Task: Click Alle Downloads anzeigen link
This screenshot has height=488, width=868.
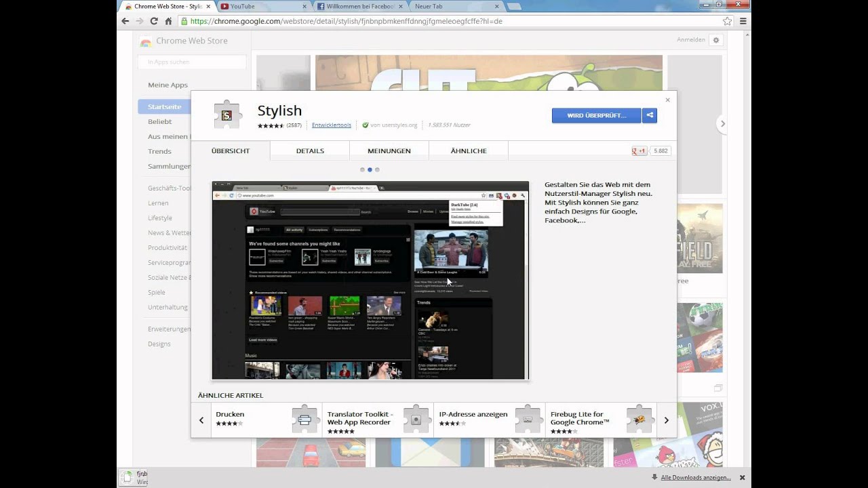Action: (x=696, y=478)
